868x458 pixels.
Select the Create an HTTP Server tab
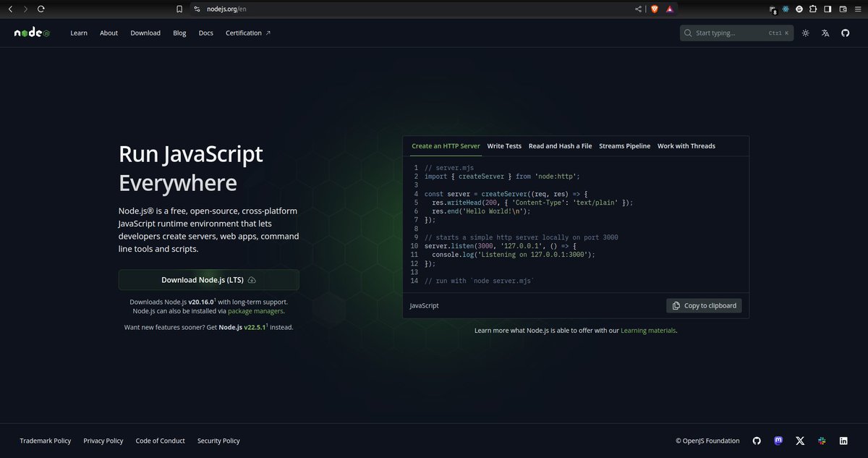[x=446, y=146]
